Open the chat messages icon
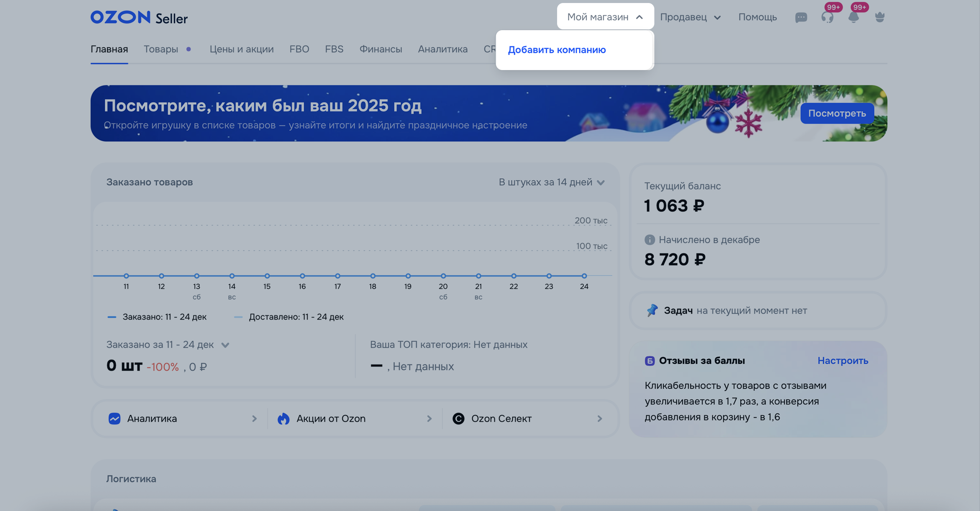The width and height of the screenshot is (980, 511). coord(801,17)
